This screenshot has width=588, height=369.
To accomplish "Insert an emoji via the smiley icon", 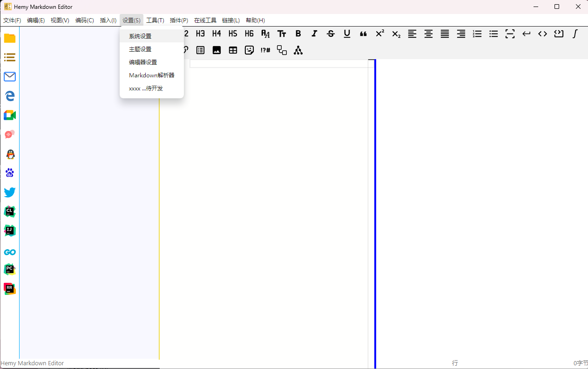I will pyautogui.click(x=249, y=50).
